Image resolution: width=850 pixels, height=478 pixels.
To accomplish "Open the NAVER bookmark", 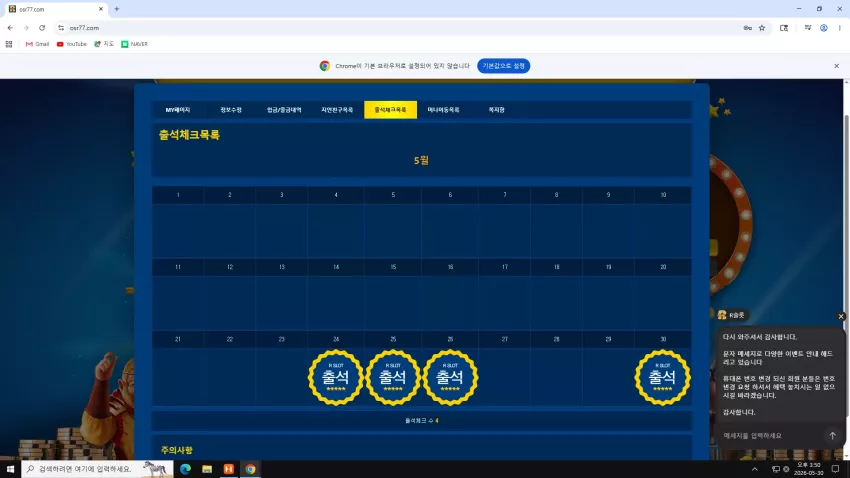I will [x=134, y=44].
